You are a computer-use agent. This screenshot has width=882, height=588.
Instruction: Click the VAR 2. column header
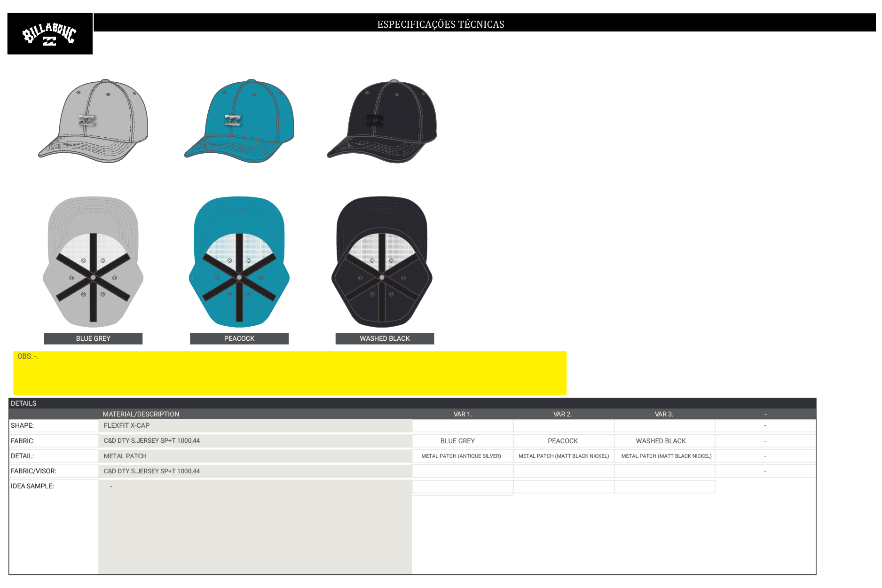point(562,414)
